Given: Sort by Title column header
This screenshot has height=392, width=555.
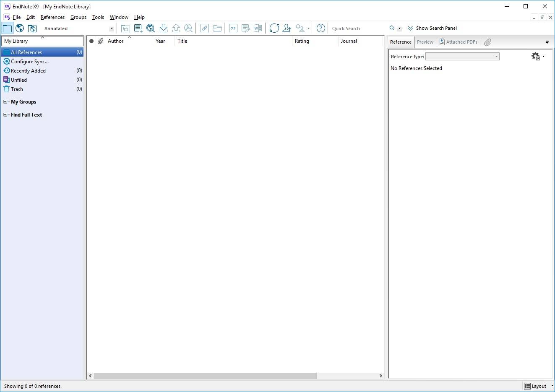Looking at the screenshot, I should click(x=233, y=41).
